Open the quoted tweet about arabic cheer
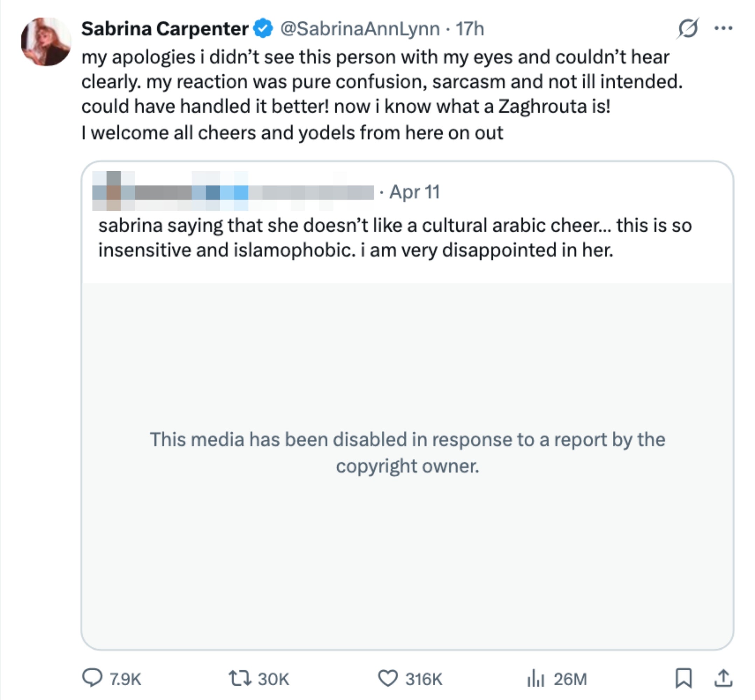Viewport: 755px width, 700px height. pyautogui.click(x=395, y=238)
